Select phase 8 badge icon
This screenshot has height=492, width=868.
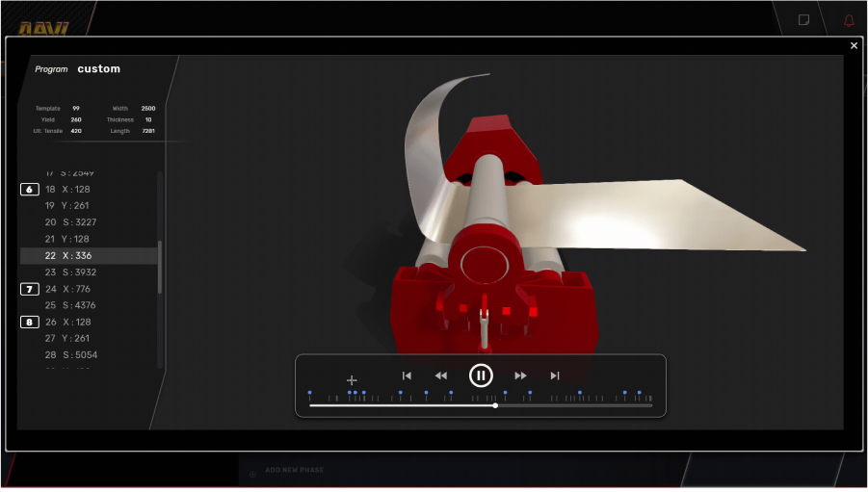(29, 323)
